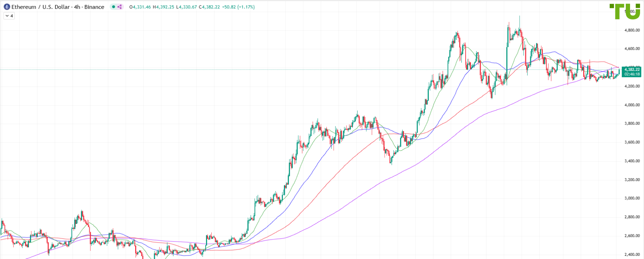Toggle visibility of the hidden indicators group
The width and height of the screenshot is (644, 259).
9,16
